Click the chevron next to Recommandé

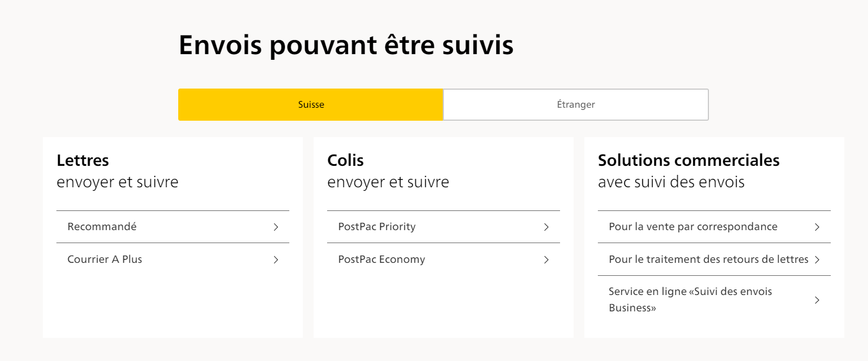tap(276, 227)
